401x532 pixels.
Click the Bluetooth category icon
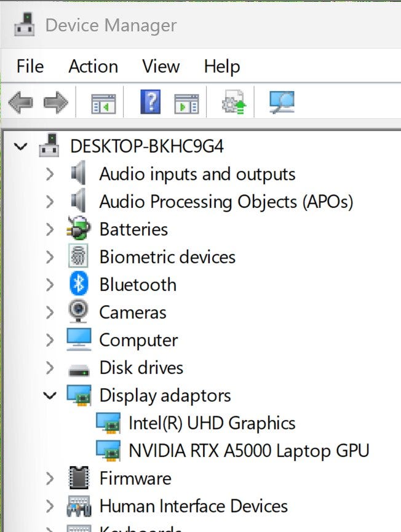pyautogui.click(x=79, y=284)
